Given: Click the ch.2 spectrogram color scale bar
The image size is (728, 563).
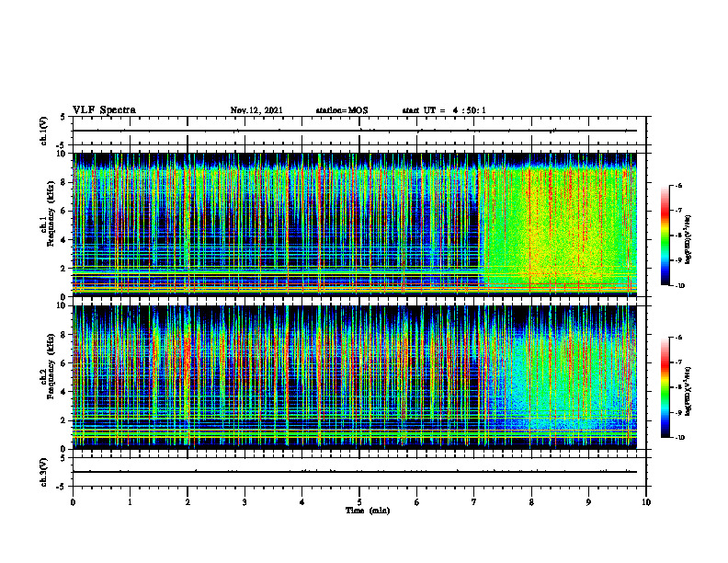Looking at the screenshot, I should [x=665, y=387].
